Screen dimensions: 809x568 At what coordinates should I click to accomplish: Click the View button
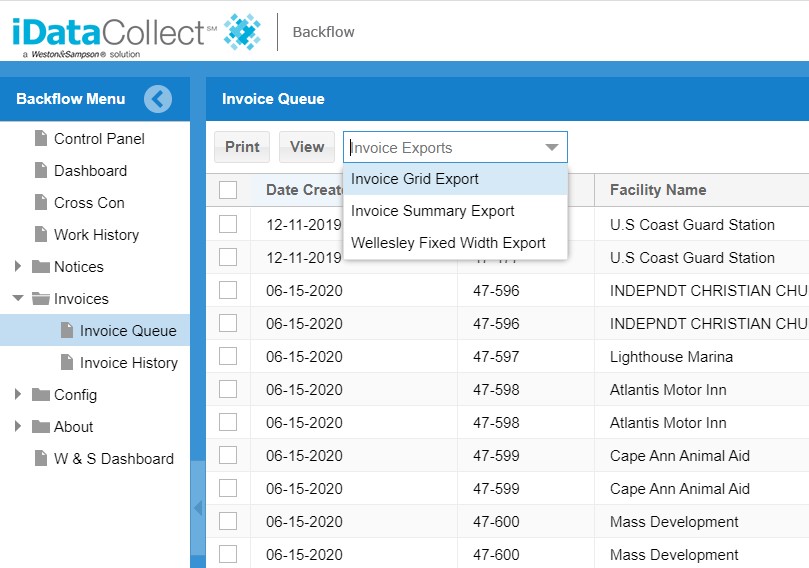click(x=307, y=147)
